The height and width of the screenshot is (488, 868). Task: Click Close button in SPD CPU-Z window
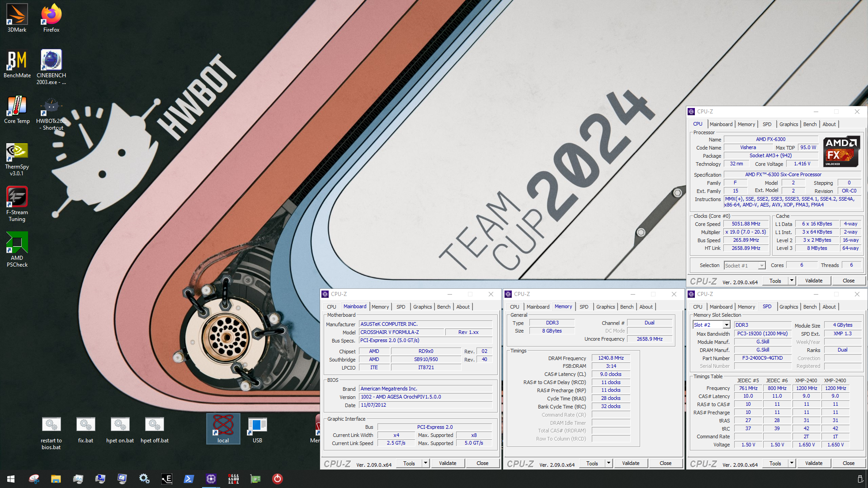[x=849, y=463]
